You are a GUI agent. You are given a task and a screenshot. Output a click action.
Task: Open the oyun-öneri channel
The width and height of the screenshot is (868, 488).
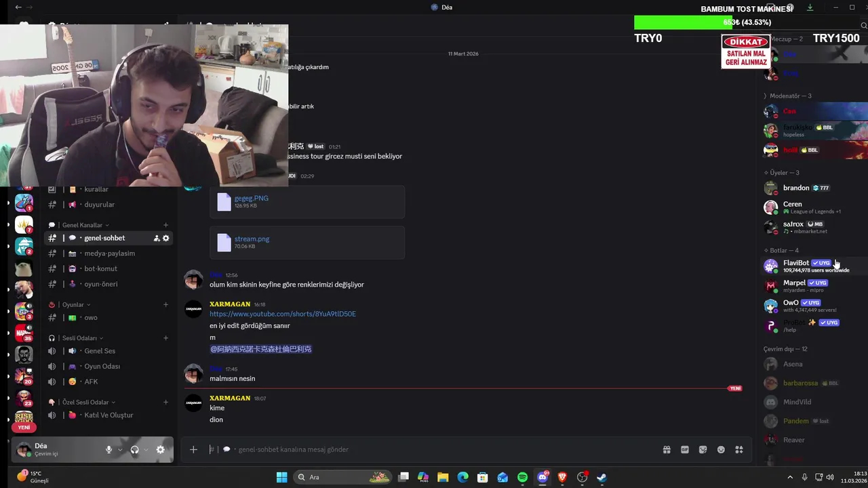click(x=108, y=284)
